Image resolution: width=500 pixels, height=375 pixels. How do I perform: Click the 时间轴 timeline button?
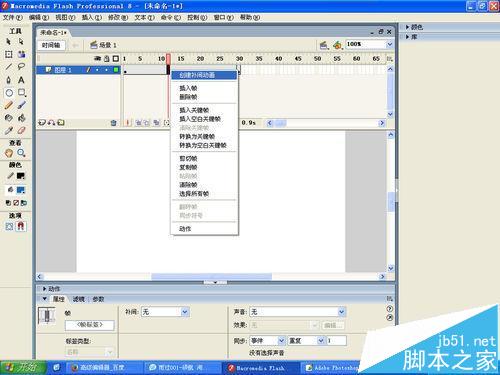[x=51, y=45]
